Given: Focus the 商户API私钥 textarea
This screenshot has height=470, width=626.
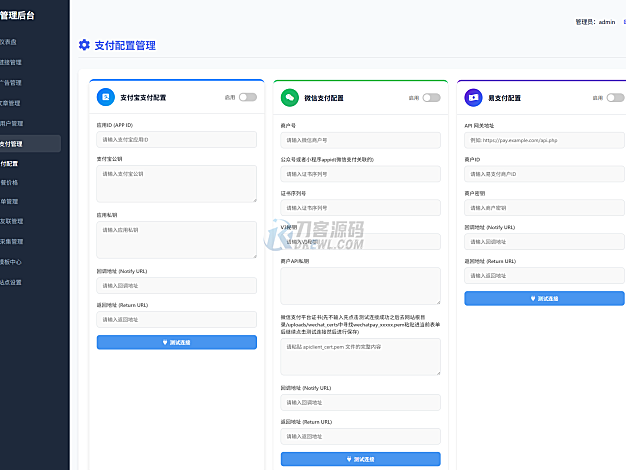Looking at the screenshot, I should point(361,286).
